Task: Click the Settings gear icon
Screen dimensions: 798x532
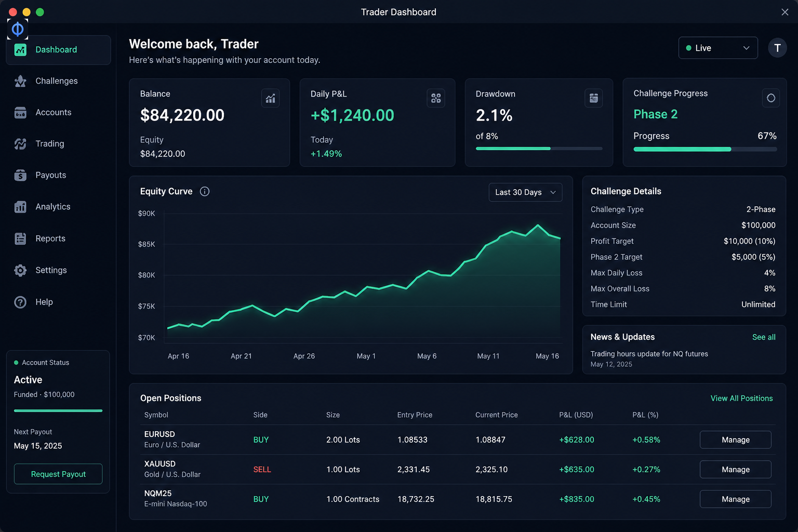Action: point(20,270)
